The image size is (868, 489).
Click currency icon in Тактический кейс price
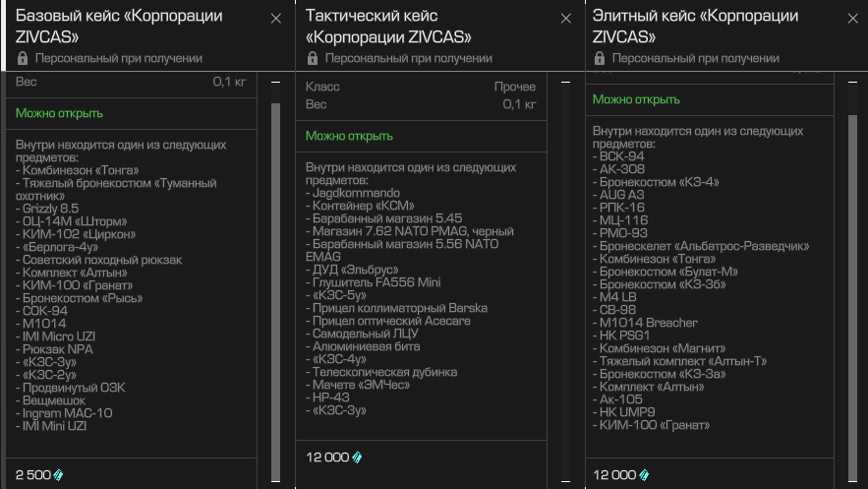pyautogui.click(x=357, y=458)
